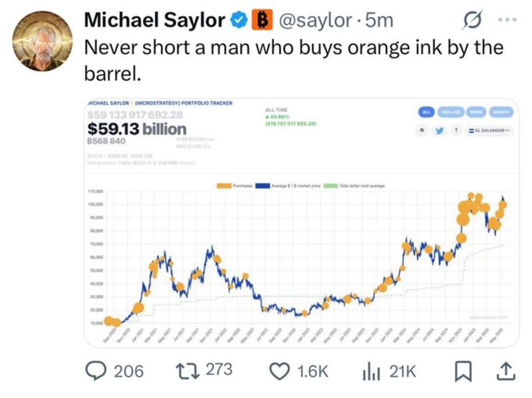
Task: Open view analytics bar chart icon
Action: click(371, 371)
